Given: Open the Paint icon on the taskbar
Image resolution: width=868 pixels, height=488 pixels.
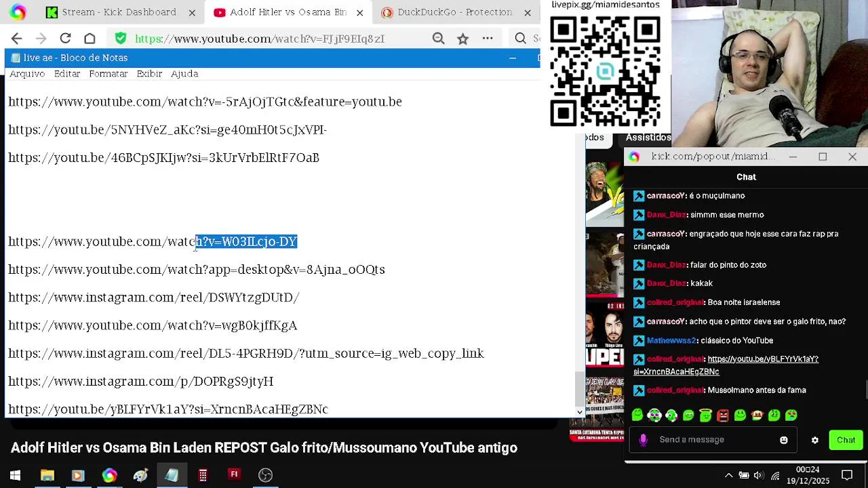Looking at the screenshot, I should [x=140, y=475].
